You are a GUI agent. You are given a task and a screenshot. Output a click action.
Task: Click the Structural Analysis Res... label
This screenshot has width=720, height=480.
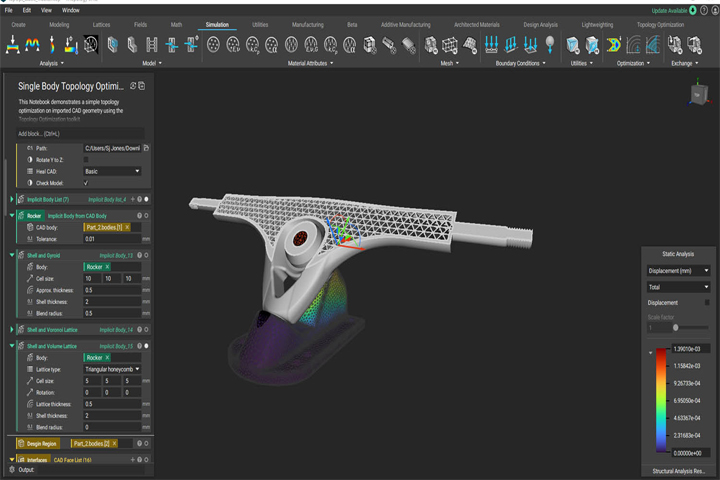[678, 471]
